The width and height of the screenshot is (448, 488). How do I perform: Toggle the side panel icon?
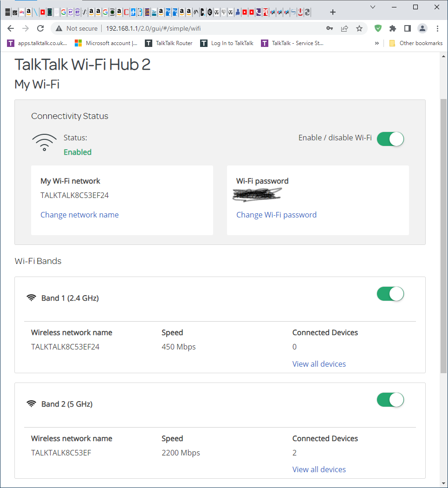[x=408, y=28]
